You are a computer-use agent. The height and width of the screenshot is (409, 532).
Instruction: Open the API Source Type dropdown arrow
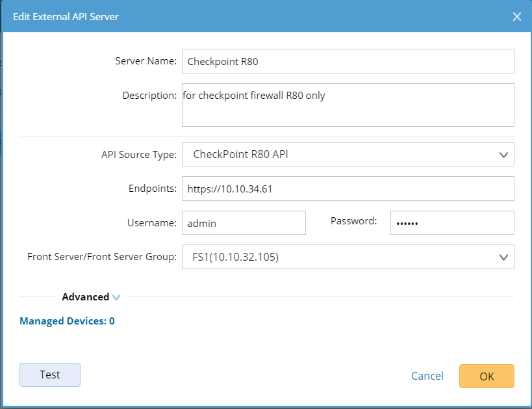503,155
